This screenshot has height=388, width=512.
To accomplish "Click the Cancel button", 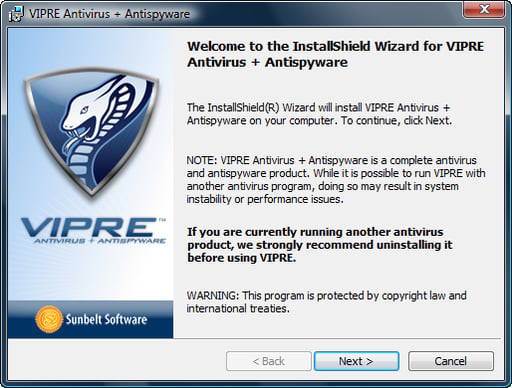I will [x=451, y=361].
